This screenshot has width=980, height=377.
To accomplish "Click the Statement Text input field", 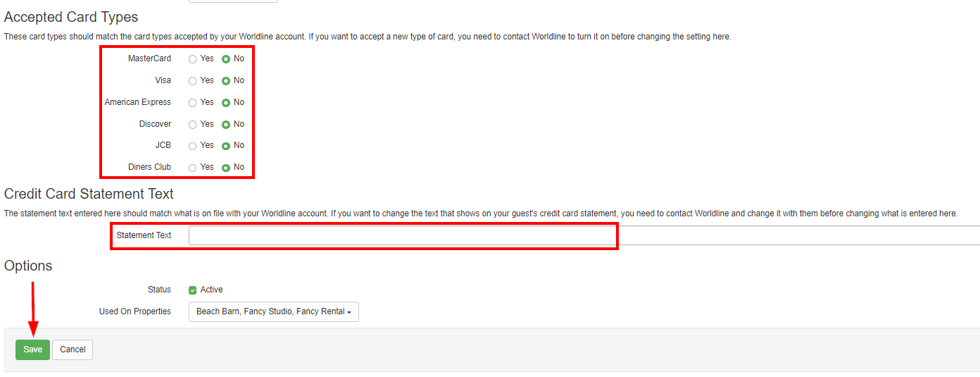I will [x=401, y=235].
